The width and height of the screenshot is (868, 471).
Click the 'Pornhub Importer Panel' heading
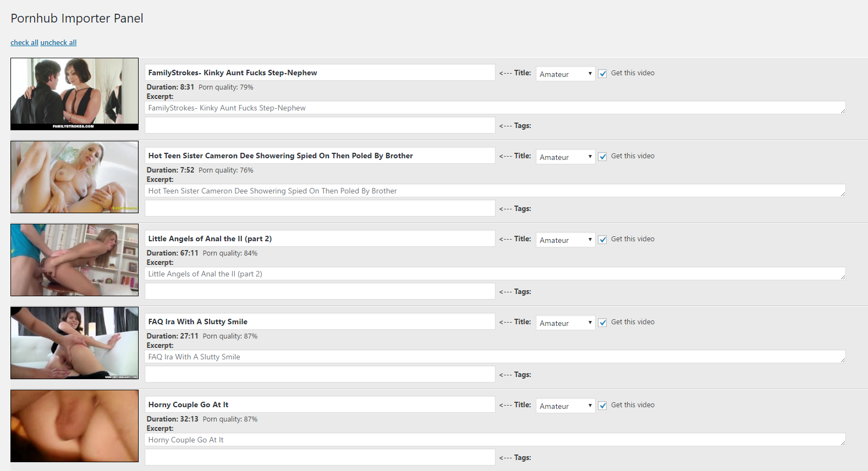77,18
